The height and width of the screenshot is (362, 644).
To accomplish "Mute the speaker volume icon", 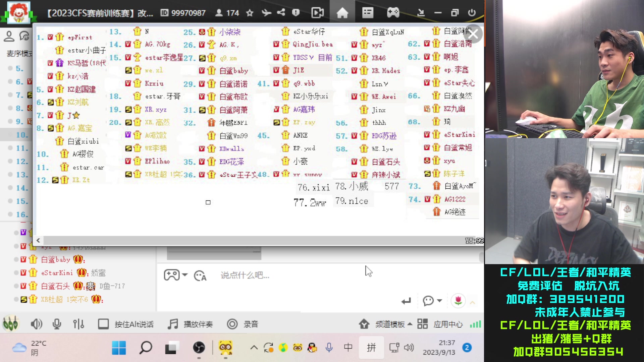I will pos(36,324).
